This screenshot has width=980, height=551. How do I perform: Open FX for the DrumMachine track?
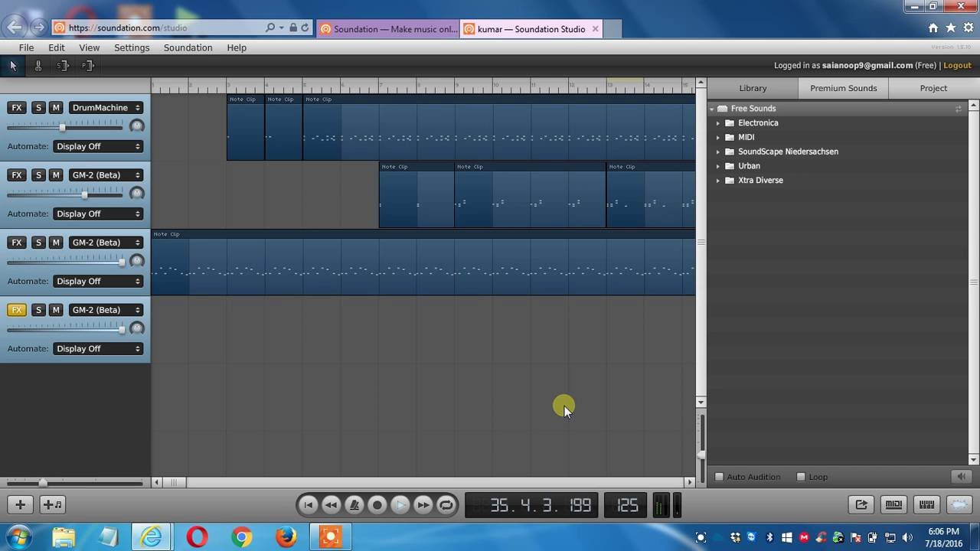(x=17, y=108)
